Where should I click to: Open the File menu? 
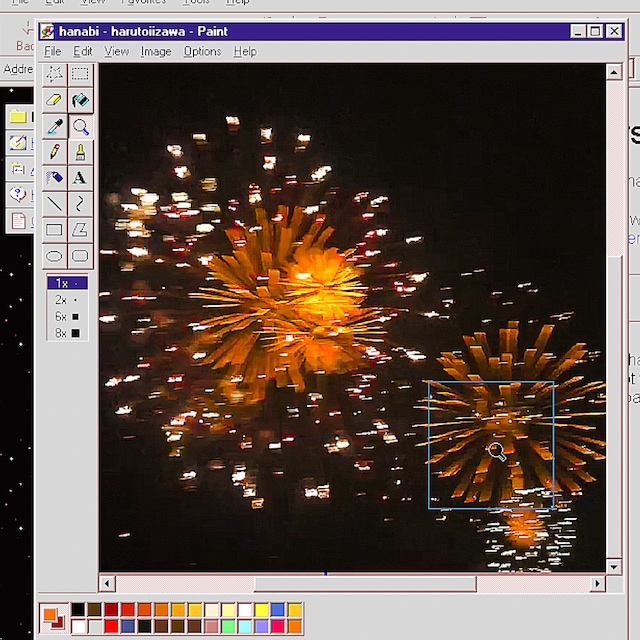(53, 51)
